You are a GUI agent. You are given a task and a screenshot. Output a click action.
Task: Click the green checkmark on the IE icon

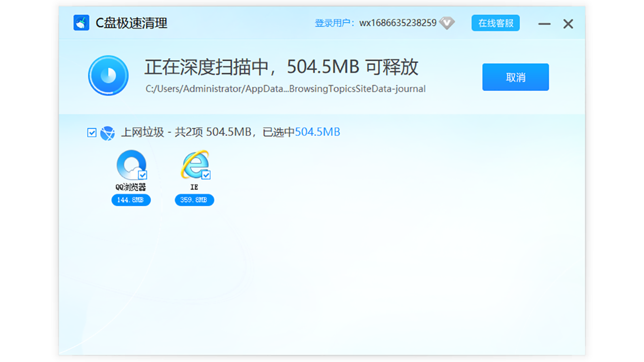[205, 175]
